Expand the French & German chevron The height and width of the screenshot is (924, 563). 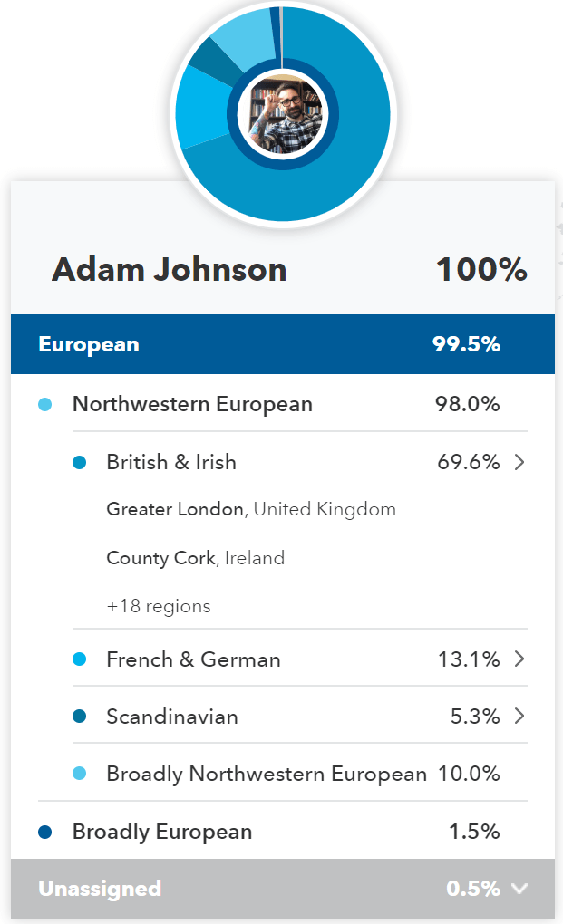[519, 659]
